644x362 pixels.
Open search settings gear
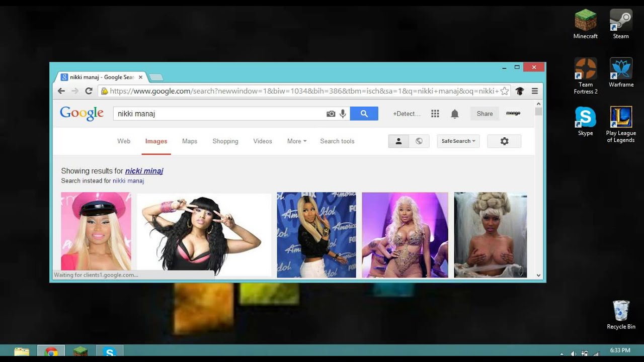point(504,141)
